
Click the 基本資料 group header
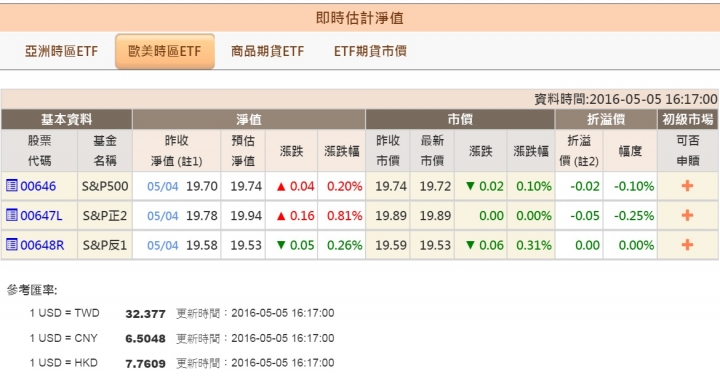click(x=67, y=119)
